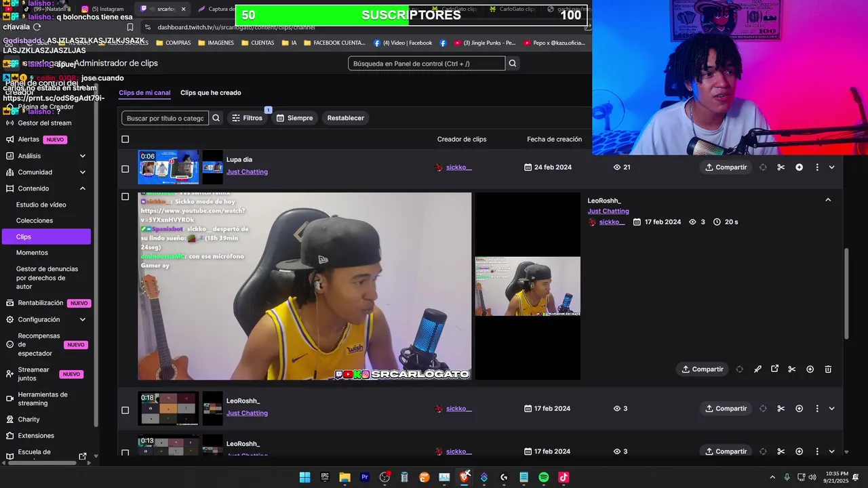
Task: Collapse the expanded LeoRoshh_ clip details
Action: [828, 200]
